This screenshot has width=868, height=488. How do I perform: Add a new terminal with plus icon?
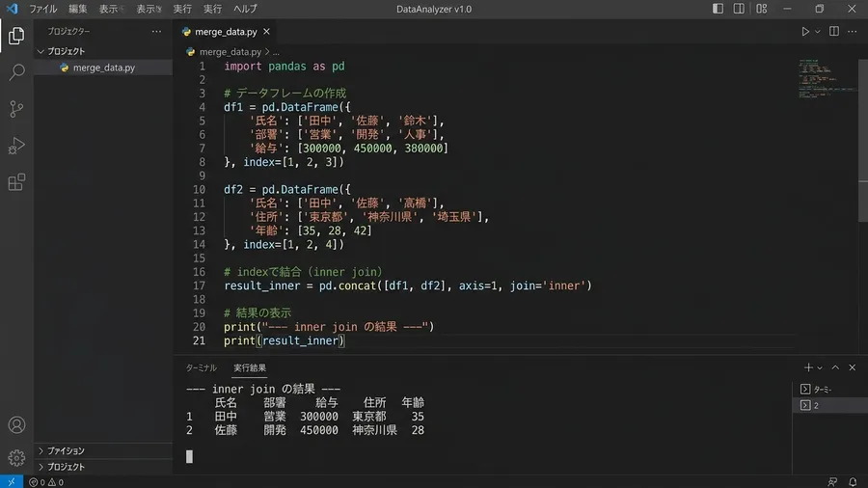coord(808,367)
